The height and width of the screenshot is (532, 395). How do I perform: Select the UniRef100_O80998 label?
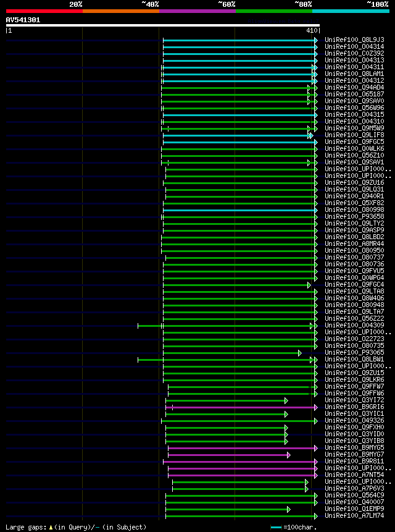(x=354, y=209)
